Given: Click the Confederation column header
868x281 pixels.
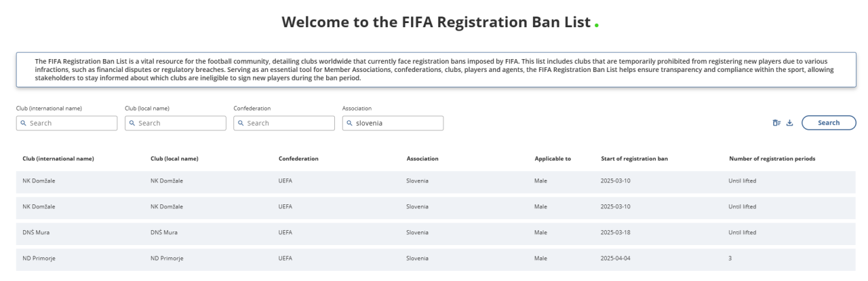Looking at the screenshot, I should click(x=299, y=159).
